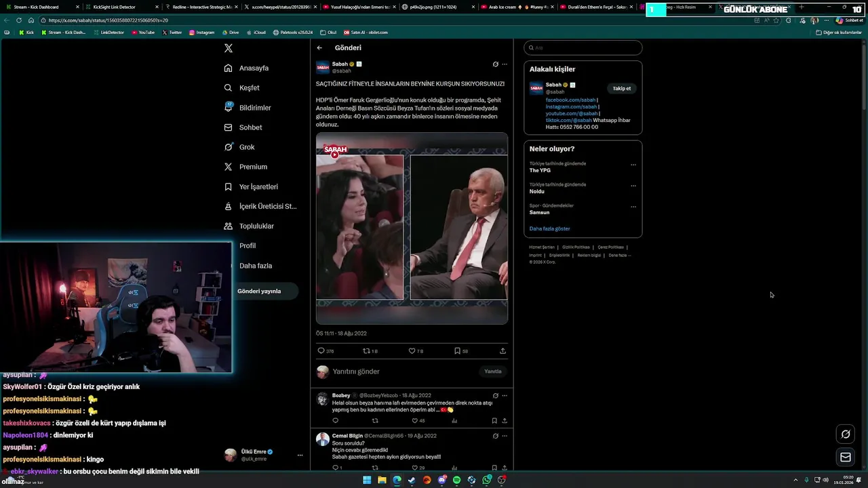Viewport: 868px width, 488px height.
Task: Open the floating Grok button
Action: 846,434
